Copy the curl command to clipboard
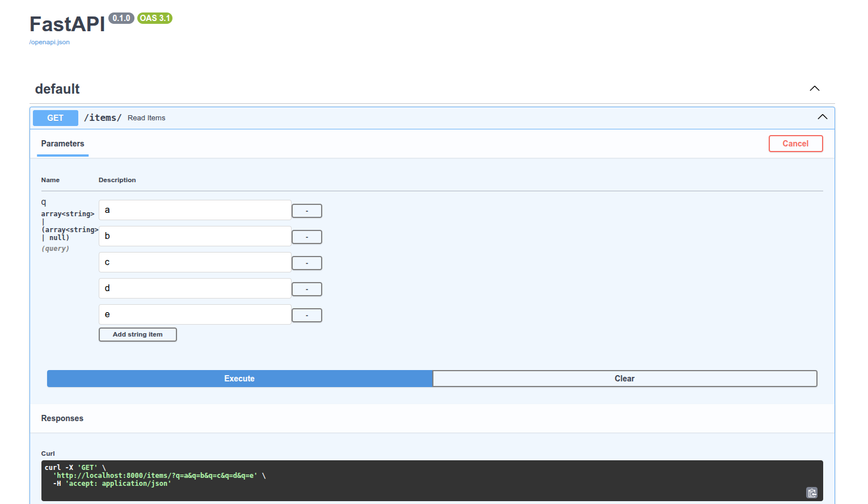Image resolution: width=868 pixels, height=504 pixels. pos(811,493)
